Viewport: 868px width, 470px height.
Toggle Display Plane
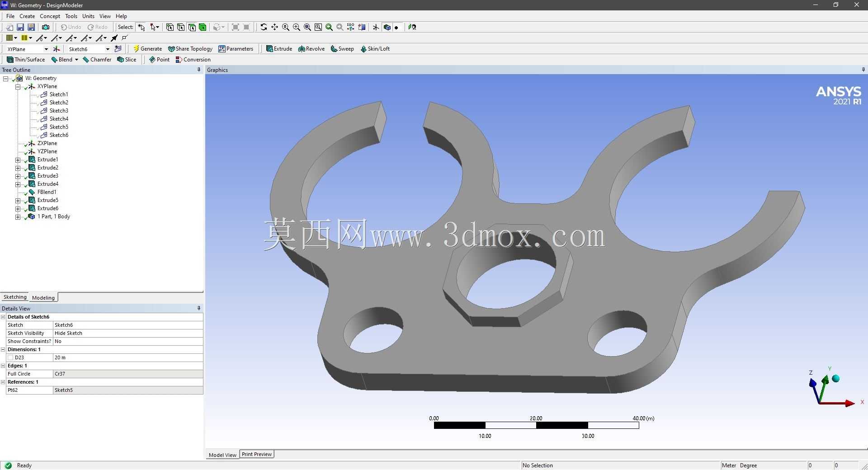376,27
